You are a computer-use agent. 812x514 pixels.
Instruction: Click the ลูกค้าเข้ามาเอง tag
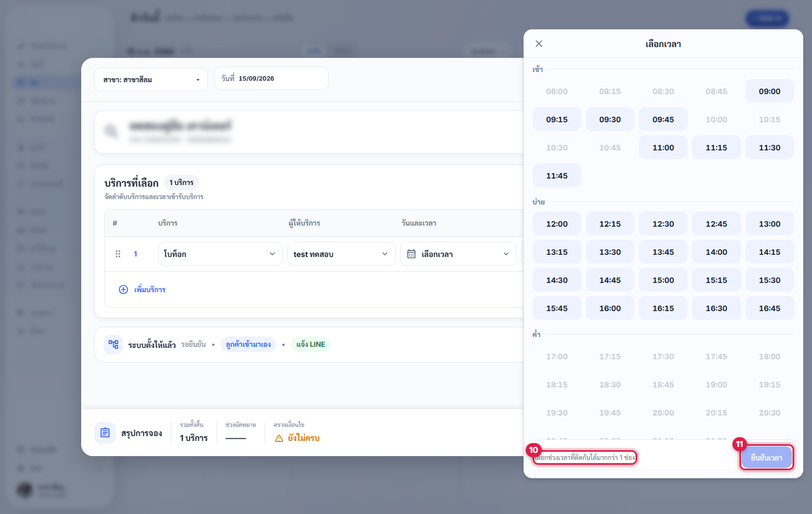[248, 345]
